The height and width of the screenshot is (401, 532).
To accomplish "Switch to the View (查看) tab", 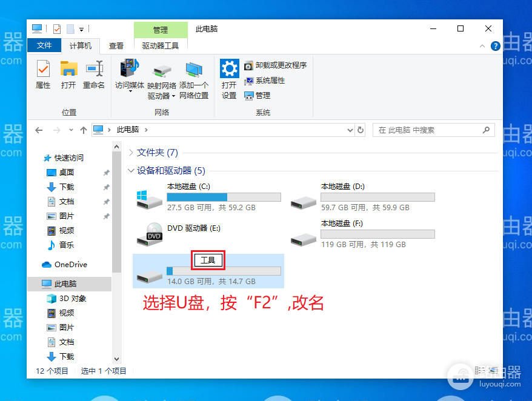I will point(116,45).
